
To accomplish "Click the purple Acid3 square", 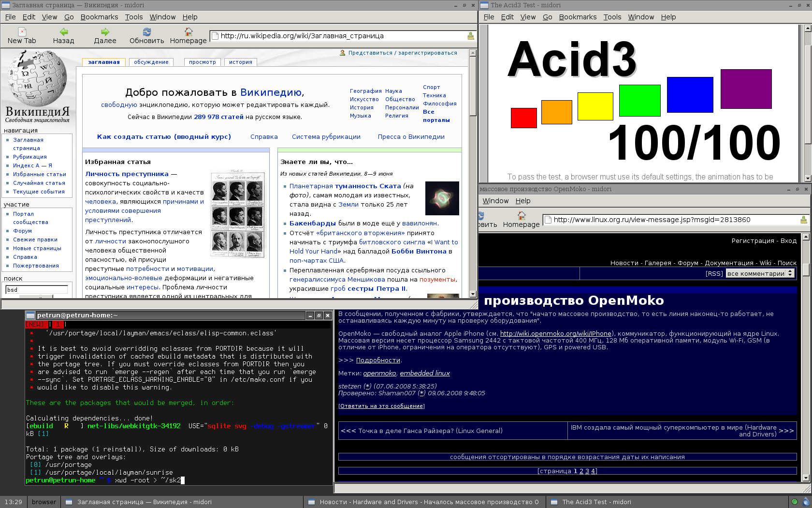I will pos(746,89).
